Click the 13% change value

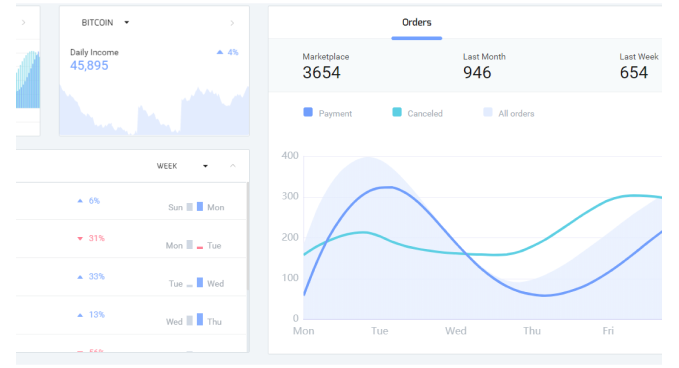(97, 315)
